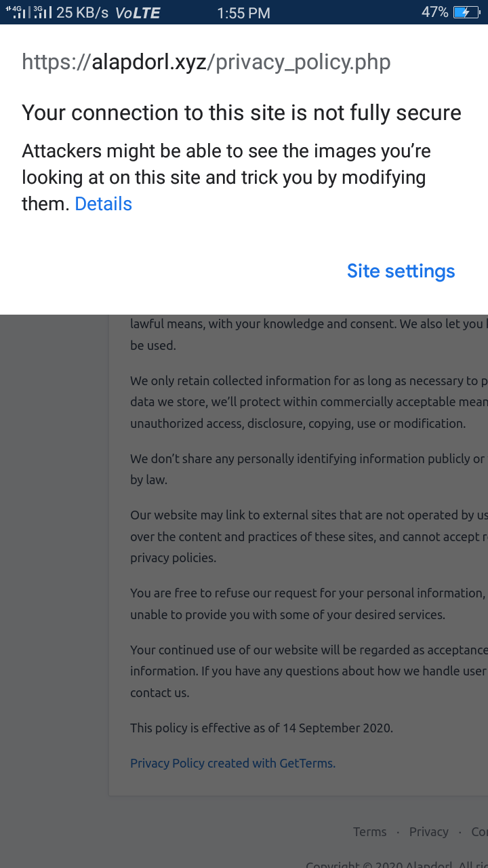
Task: Tap the 3G signal strength icon
Action: (x=41, y=12)
